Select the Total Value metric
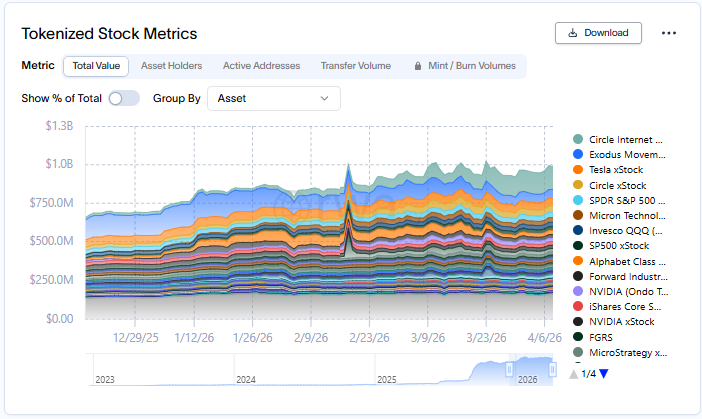 coord(96,66)
